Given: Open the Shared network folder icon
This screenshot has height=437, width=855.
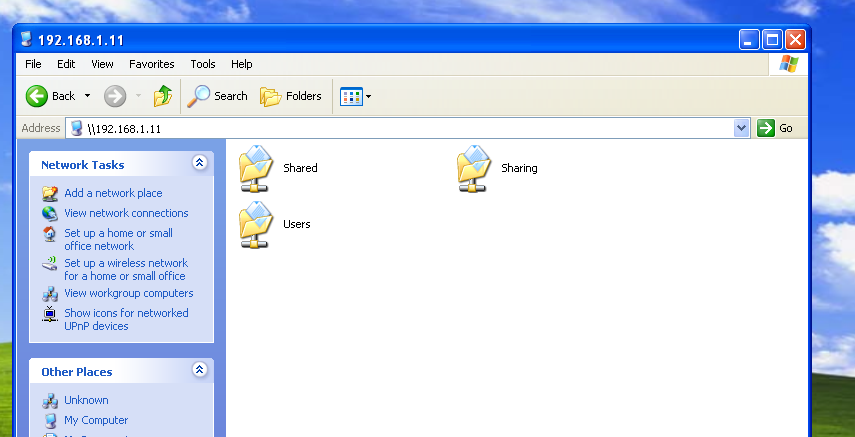Looking at the screenshot, I should 255,168.
